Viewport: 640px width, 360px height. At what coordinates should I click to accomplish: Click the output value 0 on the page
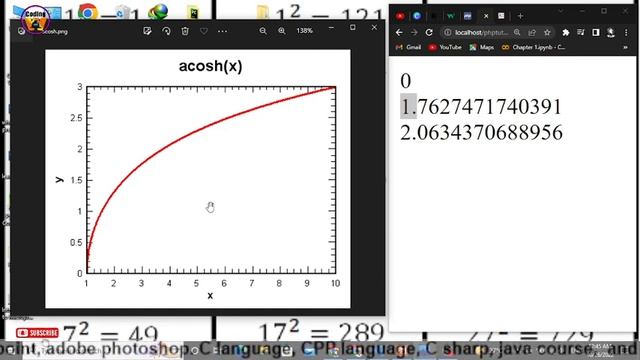(x=405, y=81)
